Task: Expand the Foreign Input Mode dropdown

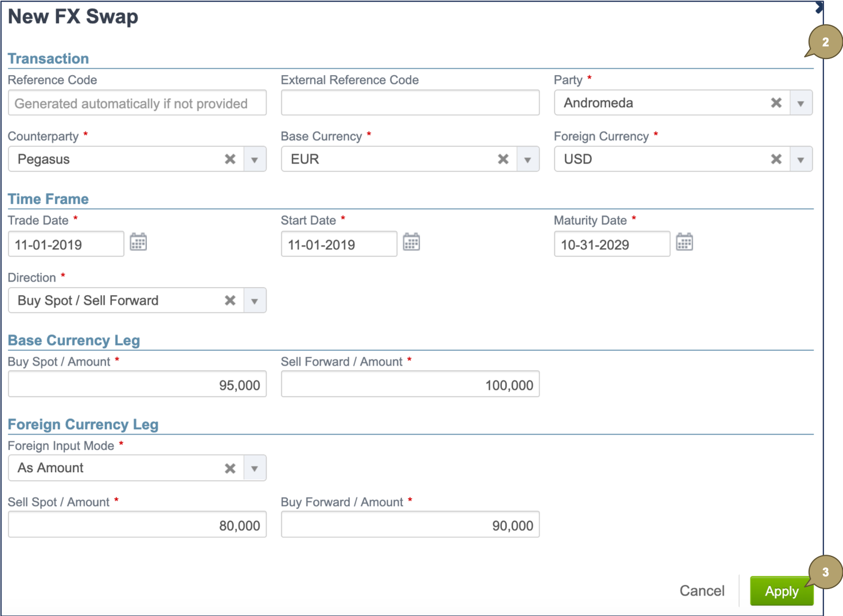Action: [255, 469]
